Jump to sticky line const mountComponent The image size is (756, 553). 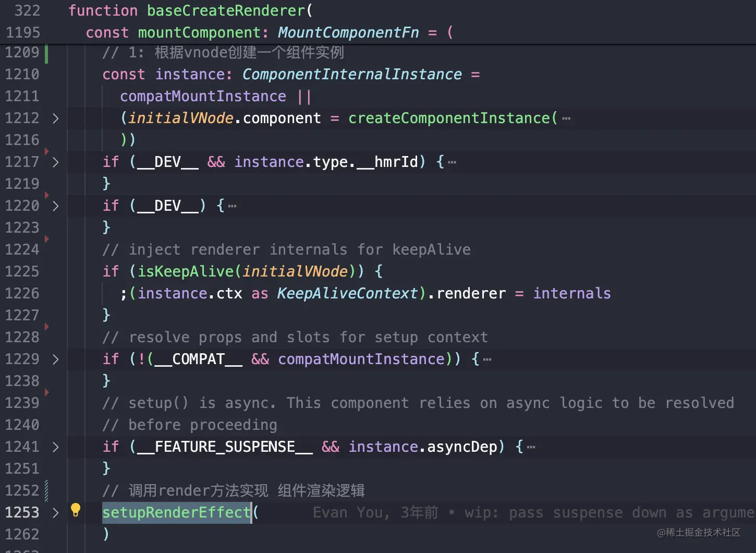[270, 32]
